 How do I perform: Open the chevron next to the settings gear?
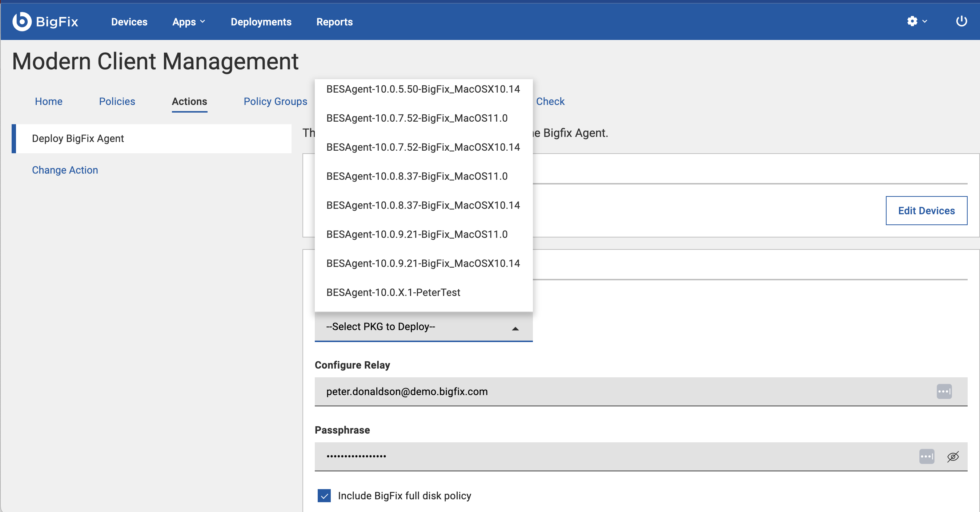click(x=924, y=21)
